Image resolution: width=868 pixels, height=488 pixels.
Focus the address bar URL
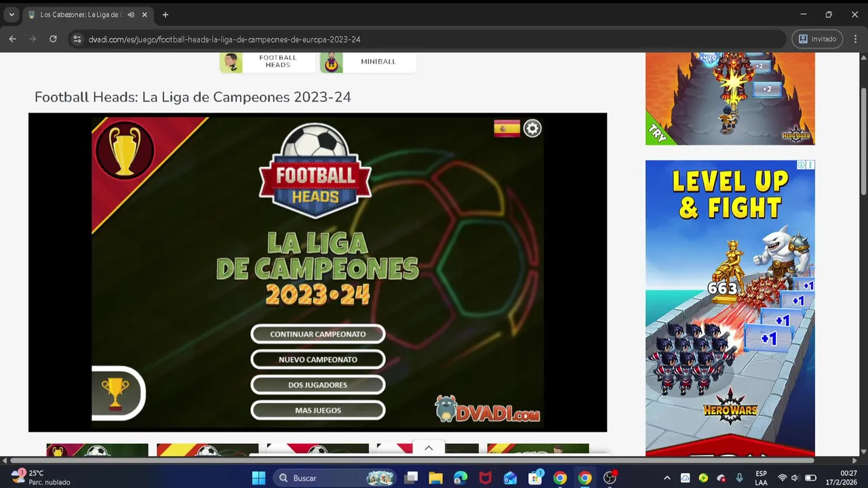224,39
